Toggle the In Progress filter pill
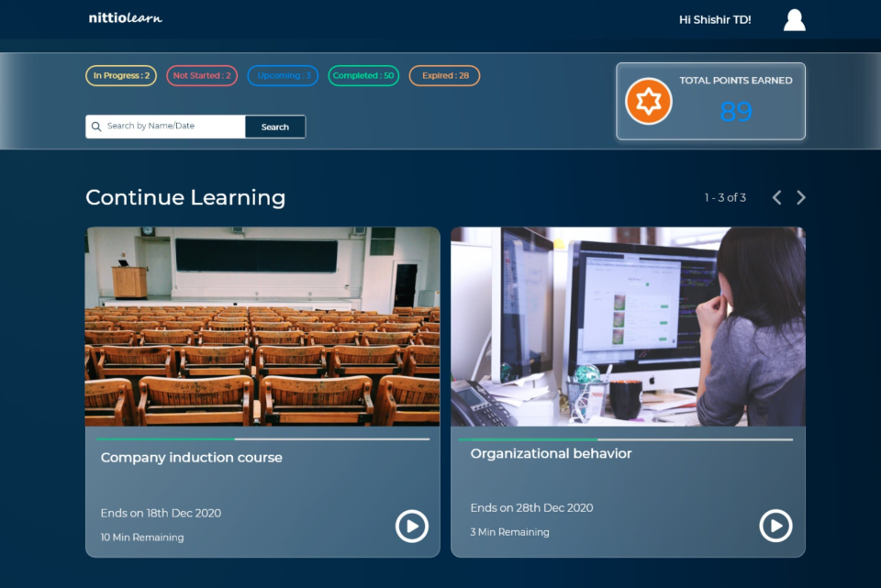Image resolution: width=881 pixels, height=588 pixels. (120, 75)
